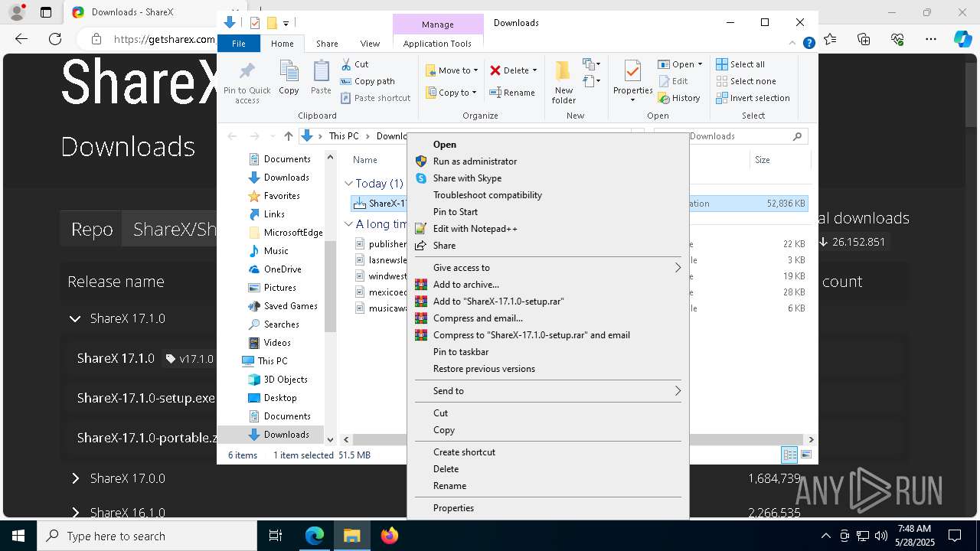Click Paste shortcut in the ribbon
This screenshot has height=551, width=980.
coord(375,98)
